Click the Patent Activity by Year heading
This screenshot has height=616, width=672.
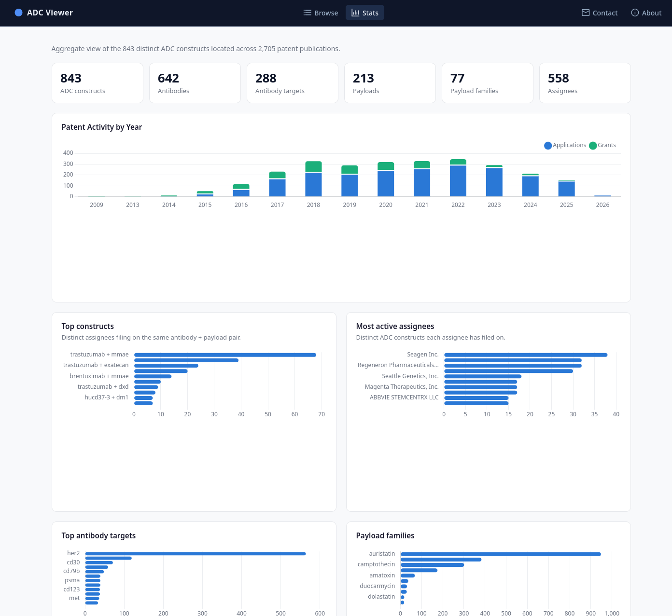click(102, 127)
